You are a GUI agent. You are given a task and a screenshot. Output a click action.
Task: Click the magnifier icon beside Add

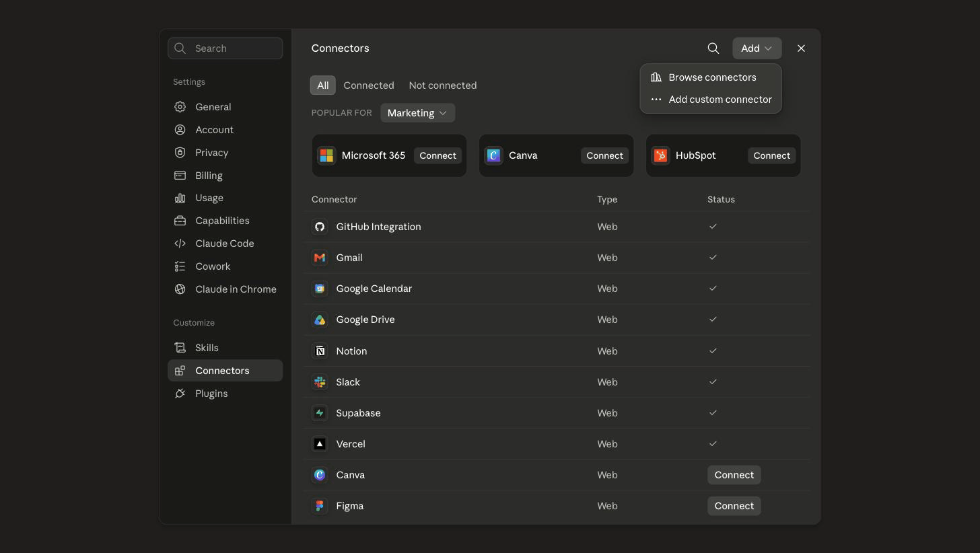713,48
